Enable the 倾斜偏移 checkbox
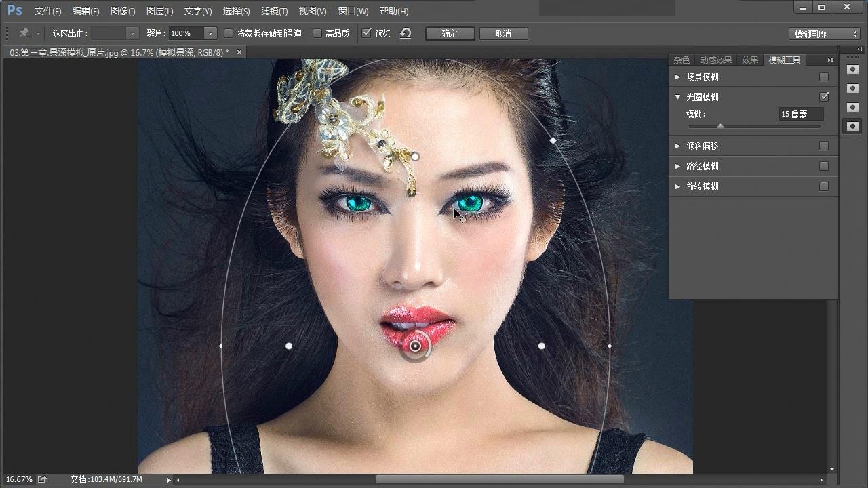 [824, 146]
